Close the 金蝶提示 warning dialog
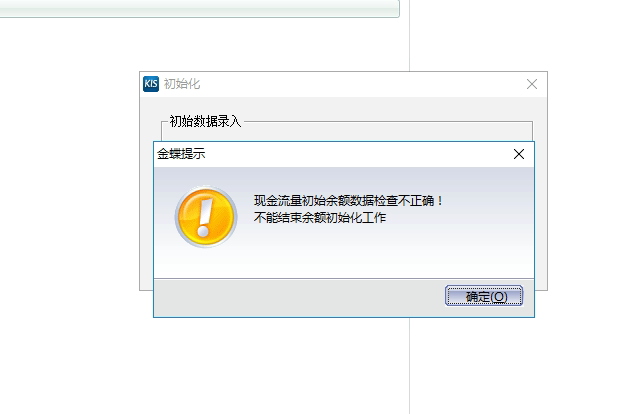This screenshot has width=633, height=414. point(519,154)
